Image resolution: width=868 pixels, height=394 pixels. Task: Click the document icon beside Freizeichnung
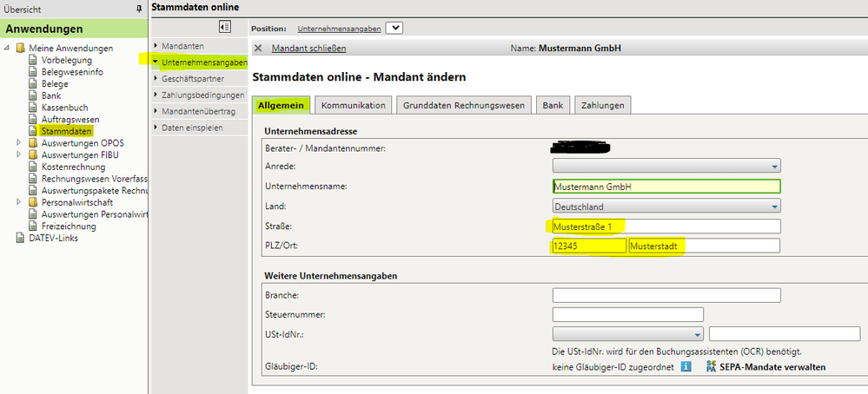click(x=33, y=227)
